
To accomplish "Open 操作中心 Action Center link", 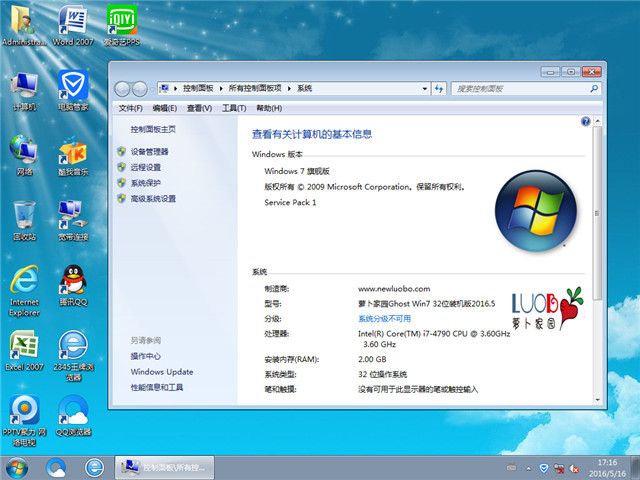I will coord(146,356).
